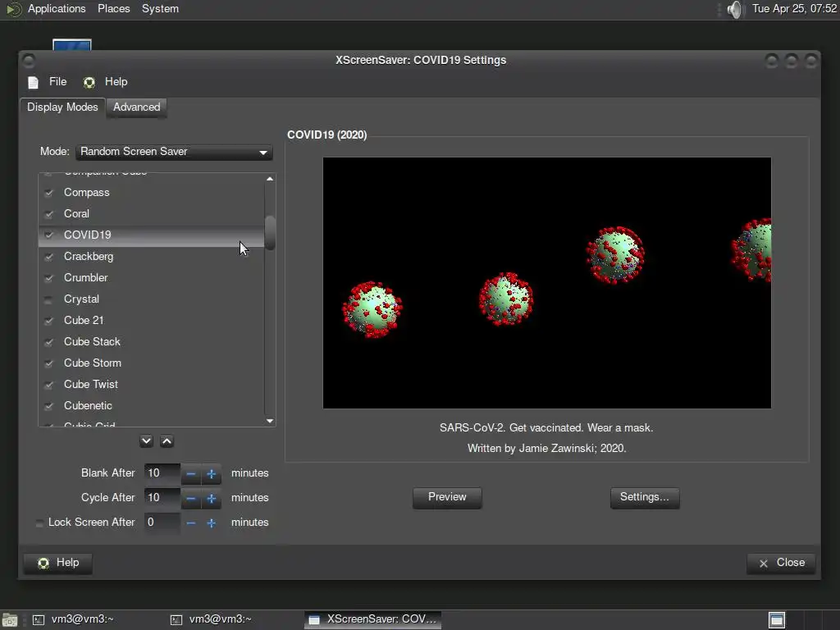Viewport: 840px width, 630px height.
Task: Click the scroll-down arrow of the screensaver list
Action: pos(270,421)
